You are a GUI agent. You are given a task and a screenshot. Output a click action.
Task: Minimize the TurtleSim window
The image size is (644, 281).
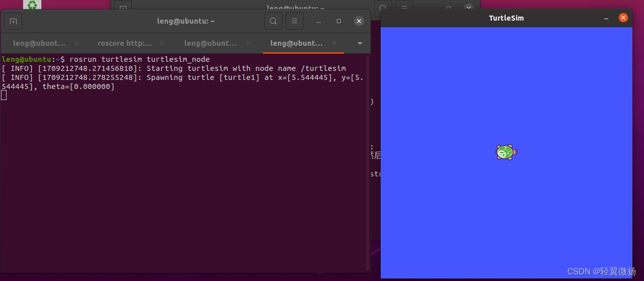(x=606, y=18)
